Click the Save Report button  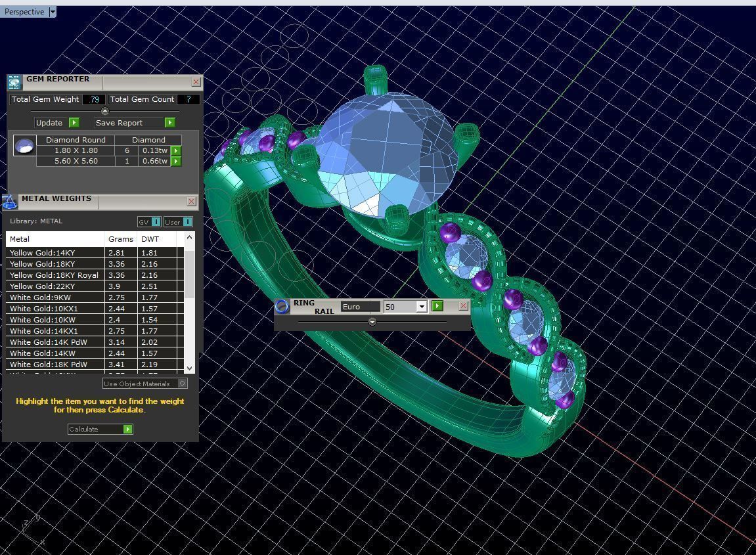(129, 122)
